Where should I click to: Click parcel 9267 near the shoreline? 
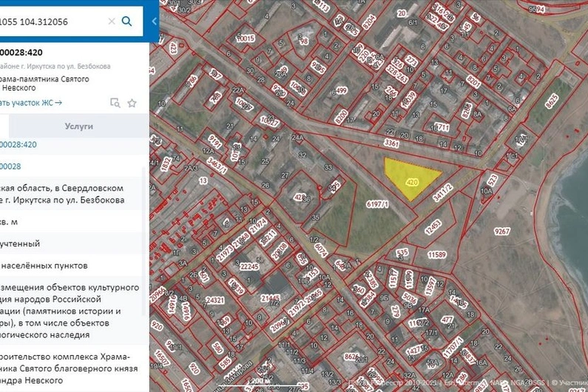(502, 232)
